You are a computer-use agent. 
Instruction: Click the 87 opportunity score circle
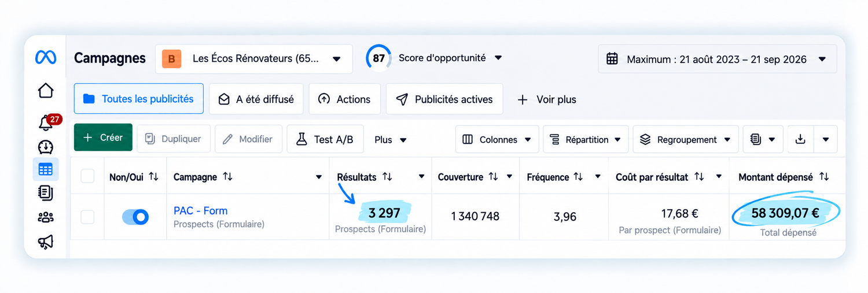pyautogui.click(x=378, y=58)
